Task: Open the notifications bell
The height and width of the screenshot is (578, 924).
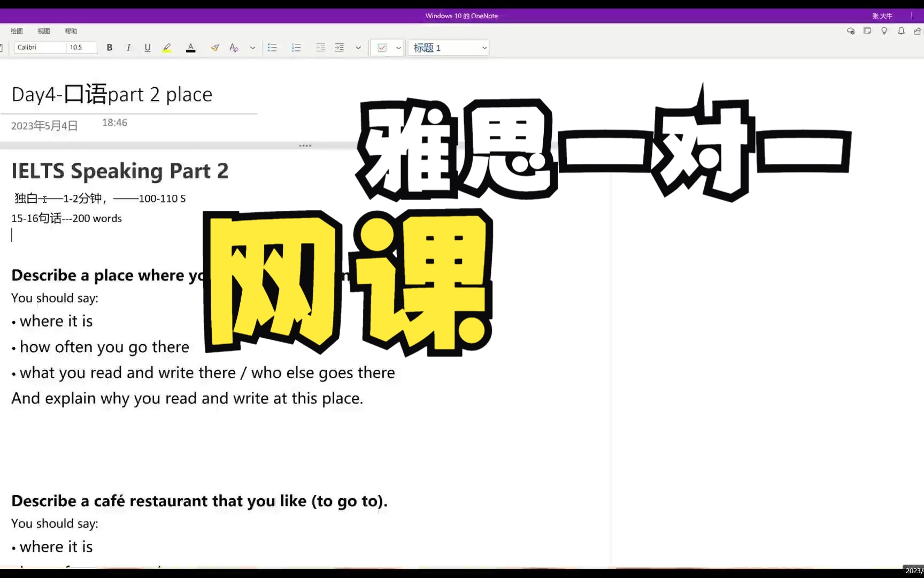Action: click(901, 31)
